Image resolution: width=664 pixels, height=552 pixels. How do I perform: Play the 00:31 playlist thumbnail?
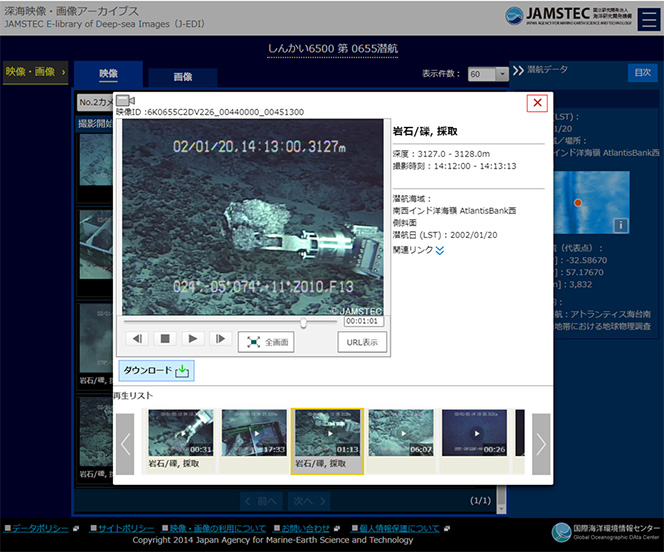click(x=181, y=433)
